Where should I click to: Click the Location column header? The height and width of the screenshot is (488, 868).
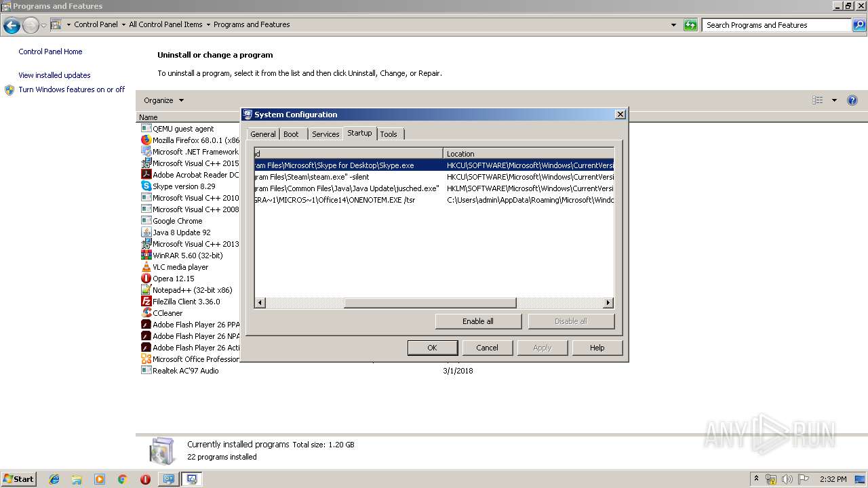coord(528,154)
